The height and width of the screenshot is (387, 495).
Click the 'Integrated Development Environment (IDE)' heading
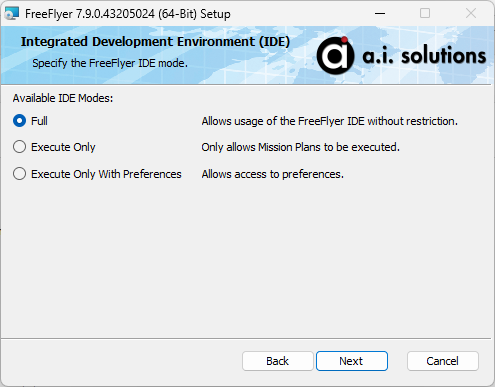point(155,42)
